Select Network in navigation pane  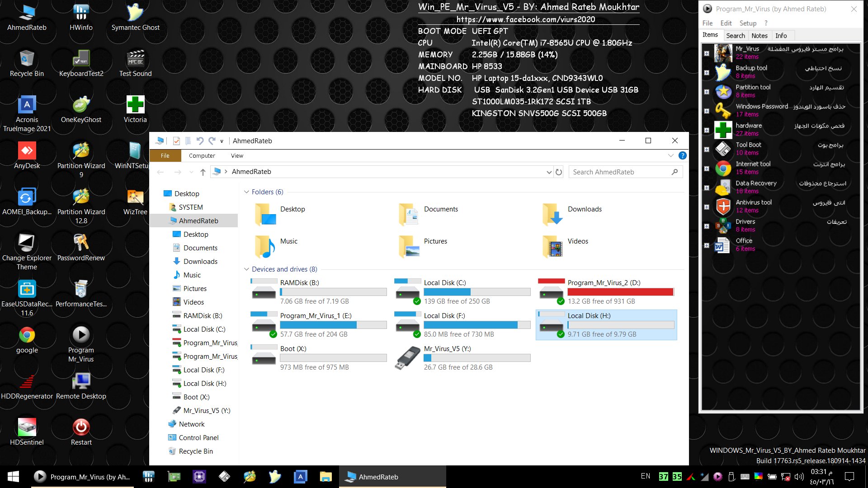pos(192,424)
